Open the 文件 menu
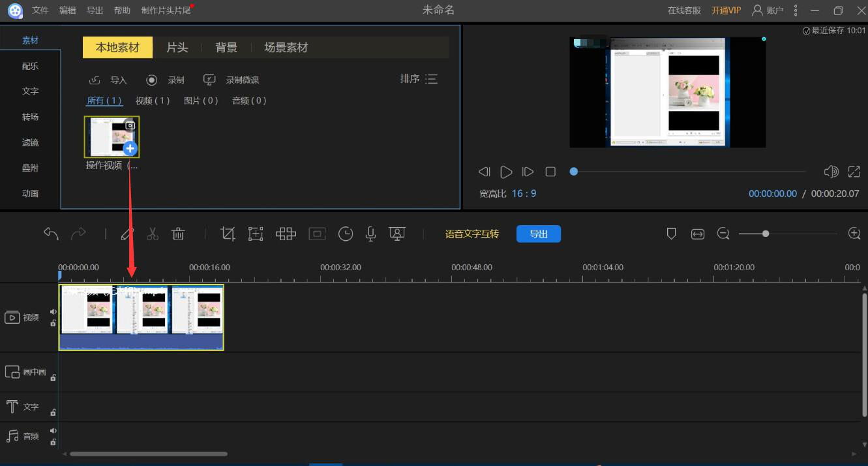The height and width of the screenshot is (466, 868). (x=40, y=10)
